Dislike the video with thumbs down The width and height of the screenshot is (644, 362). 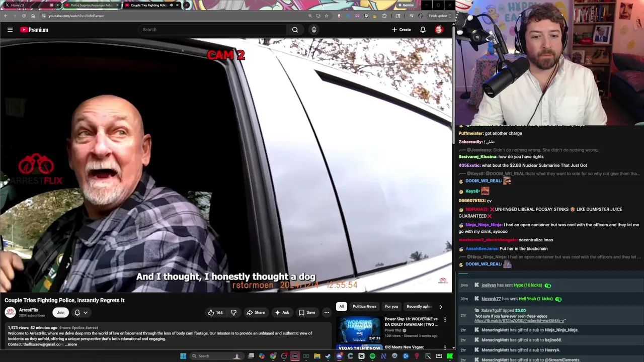pos(233,313)
